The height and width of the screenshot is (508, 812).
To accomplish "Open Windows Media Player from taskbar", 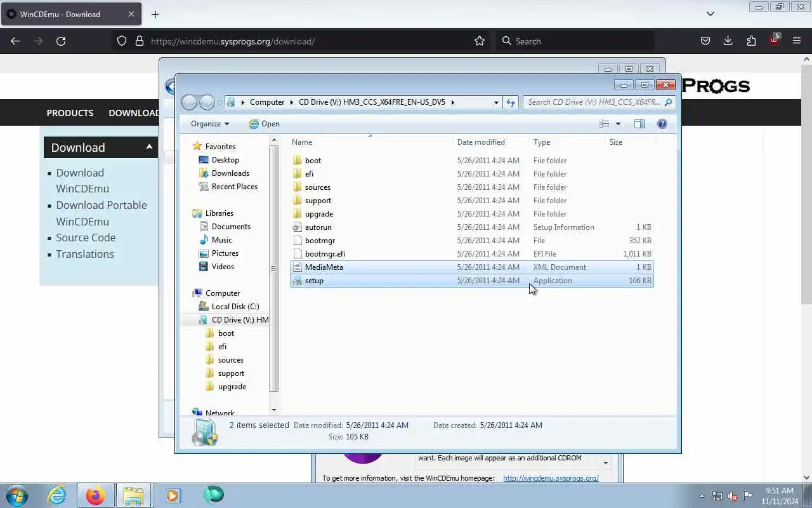I will point(173,495).
